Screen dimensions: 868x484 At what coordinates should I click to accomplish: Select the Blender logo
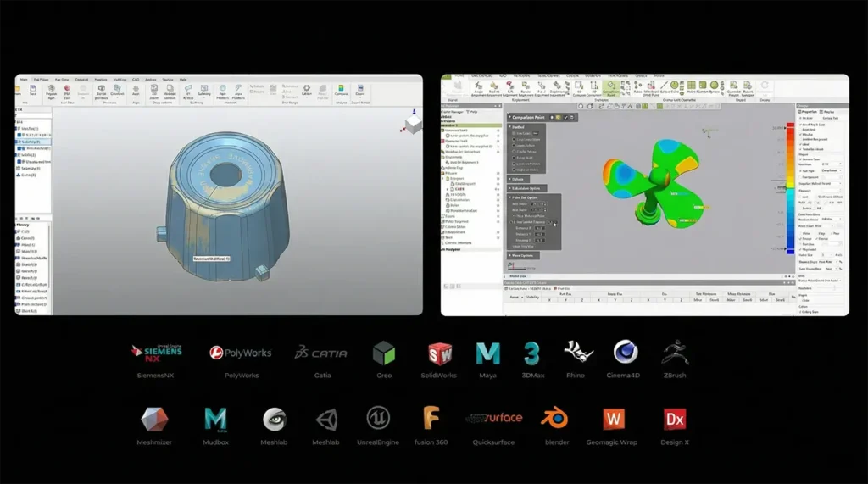(x=554, y=418)
